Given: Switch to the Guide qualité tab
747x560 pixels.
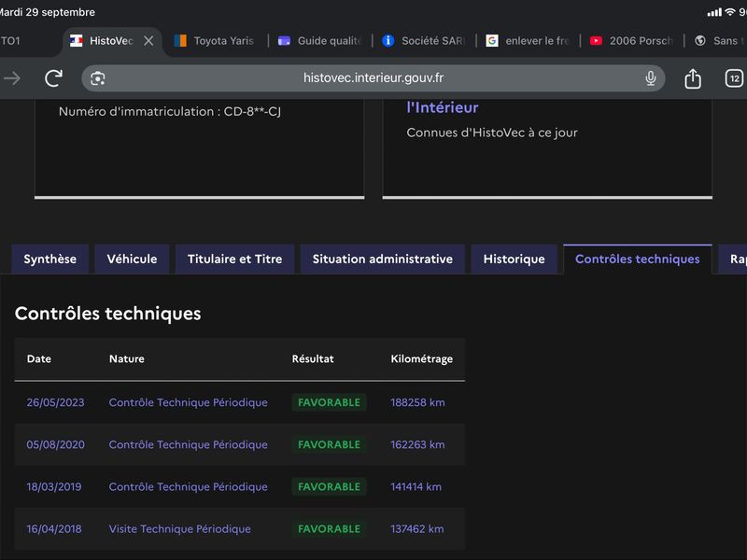Looking at the screenshot, I should tap(320, 41).
